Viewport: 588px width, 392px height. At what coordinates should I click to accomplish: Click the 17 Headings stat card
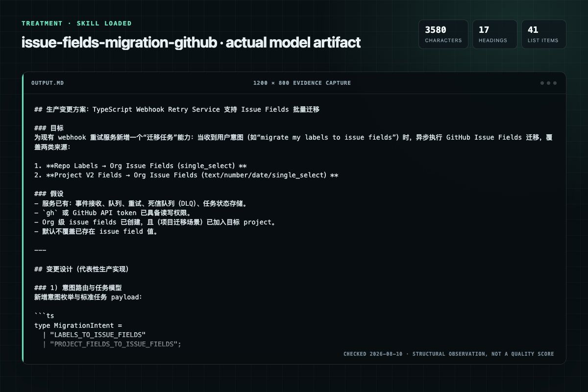(x=495, y=34)
